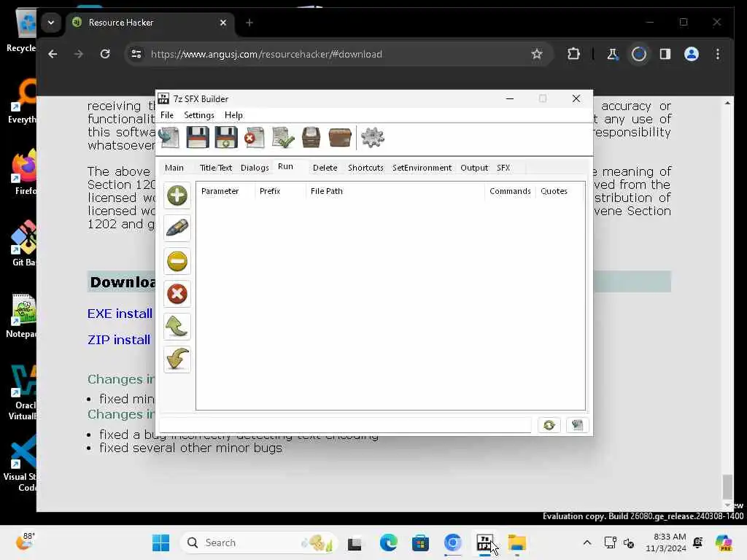Click the red X Delete all button

177,294
